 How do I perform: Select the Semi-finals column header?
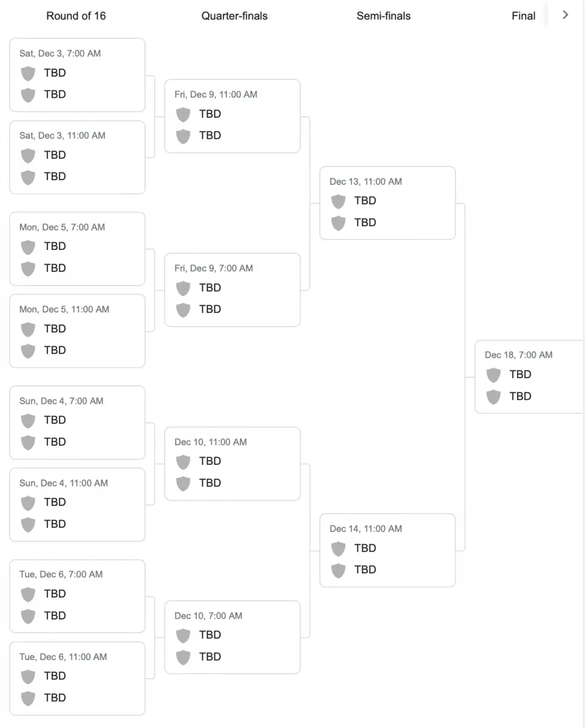point(384,16)
